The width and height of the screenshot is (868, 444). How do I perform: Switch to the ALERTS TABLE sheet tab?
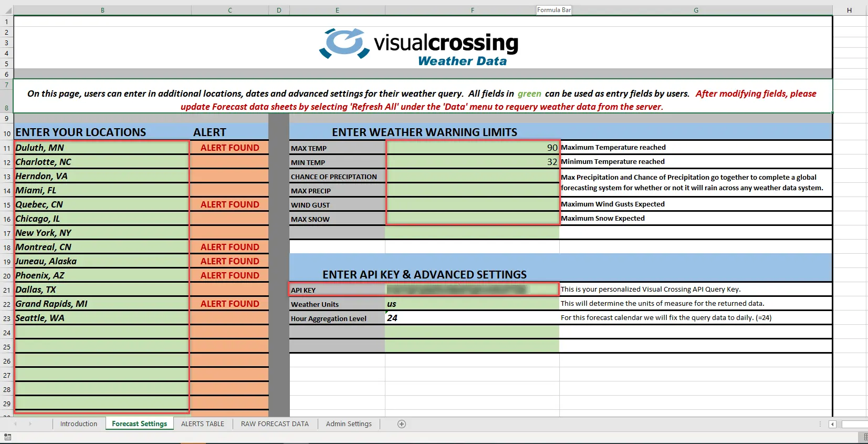[x=202, y=424]
